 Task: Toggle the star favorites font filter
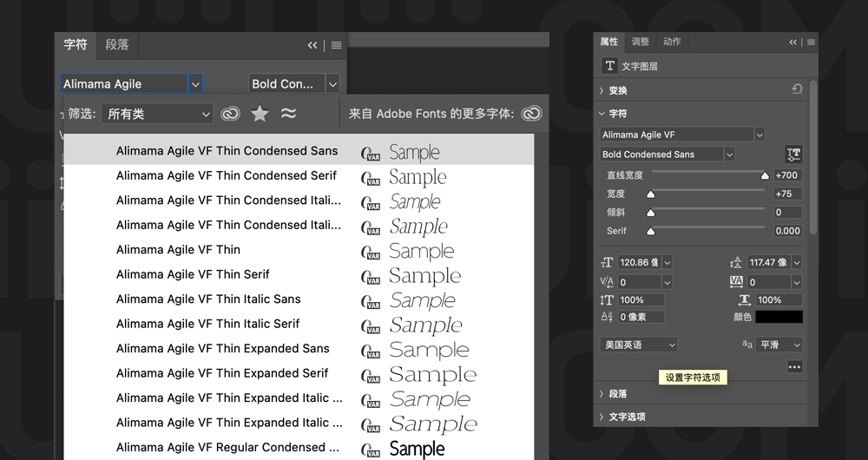[259, 114]
